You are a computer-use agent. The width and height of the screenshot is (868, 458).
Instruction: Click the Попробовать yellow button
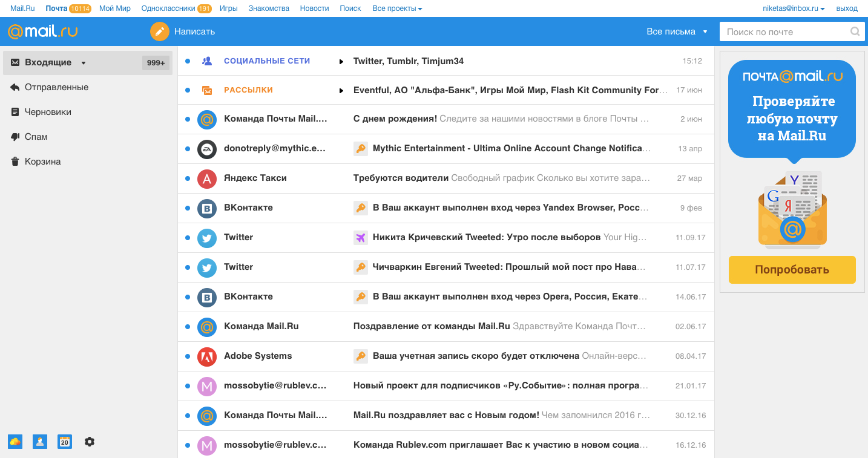792,270
